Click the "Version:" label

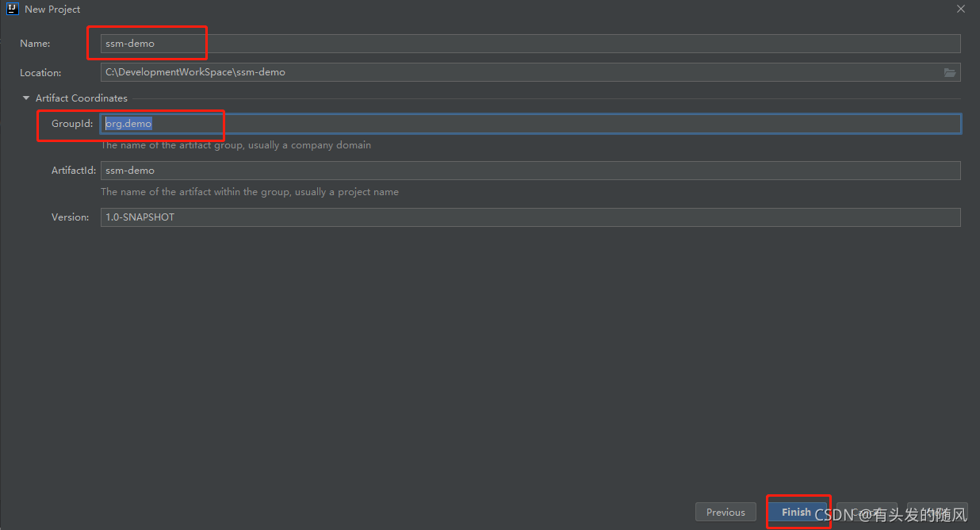(71, 217)
